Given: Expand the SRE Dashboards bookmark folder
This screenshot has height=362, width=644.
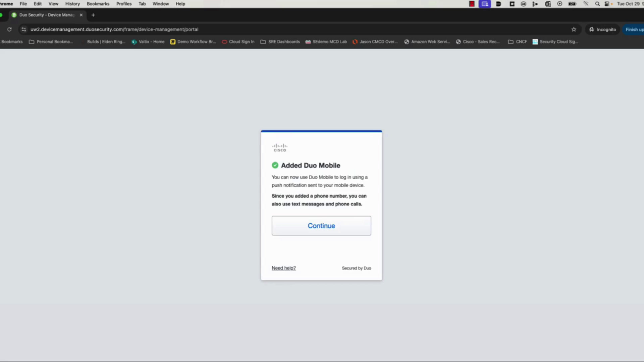Looking at the screenshot, I should point(280,42).
